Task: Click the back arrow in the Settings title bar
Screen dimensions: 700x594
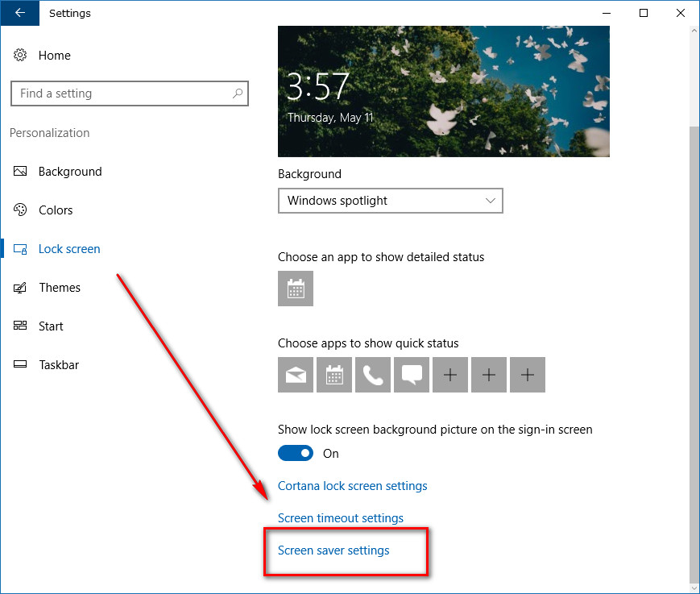Action: tap(19, 13)
